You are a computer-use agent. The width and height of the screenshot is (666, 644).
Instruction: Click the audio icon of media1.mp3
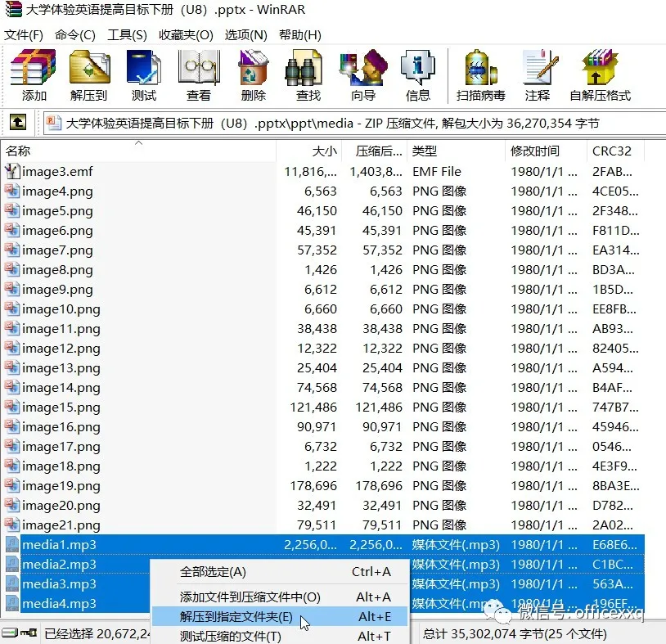12,544
